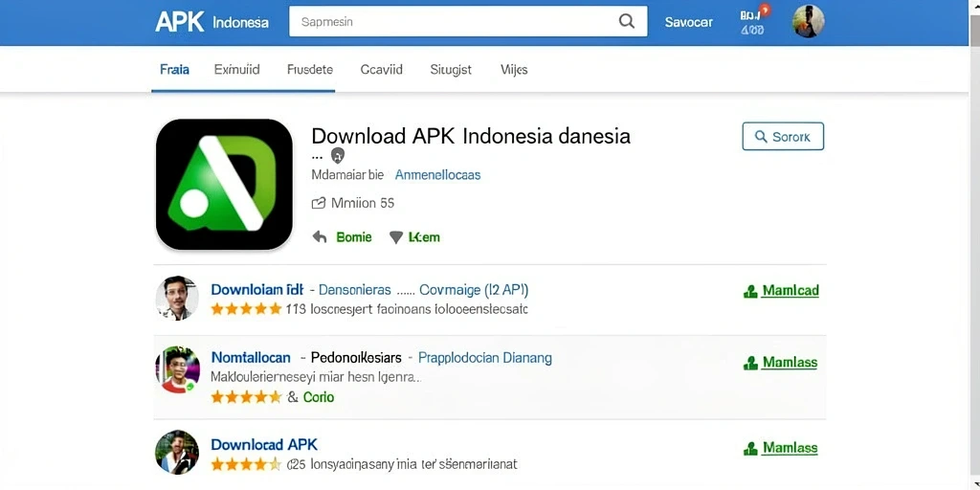Image resolution: width=980 pixels, height=490 pixels.
Task: Open the Covmaige (l2 API) link
Action: [474, 289]
